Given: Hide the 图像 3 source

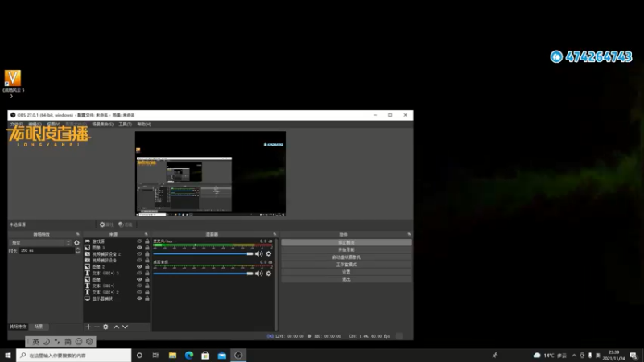Looking at the screenshot, I should click(x=139, y=248).
